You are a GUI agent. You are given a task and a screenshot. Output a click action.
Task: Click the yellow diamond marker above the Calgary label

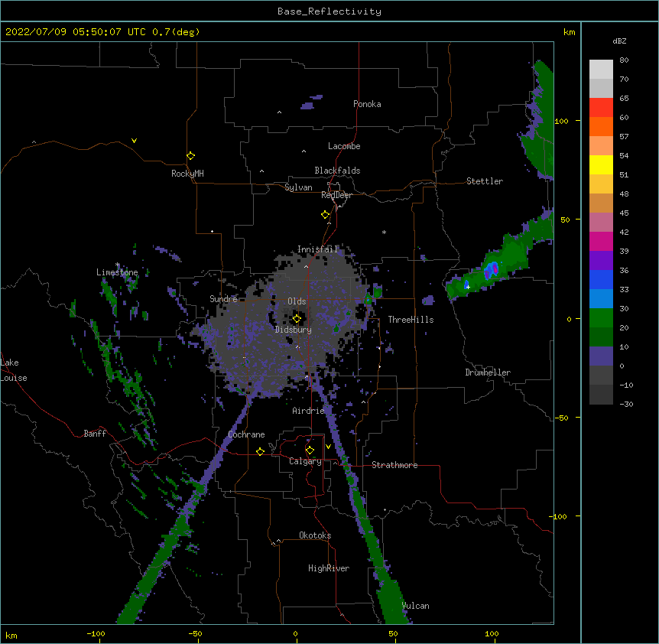(x=310, y=450)
